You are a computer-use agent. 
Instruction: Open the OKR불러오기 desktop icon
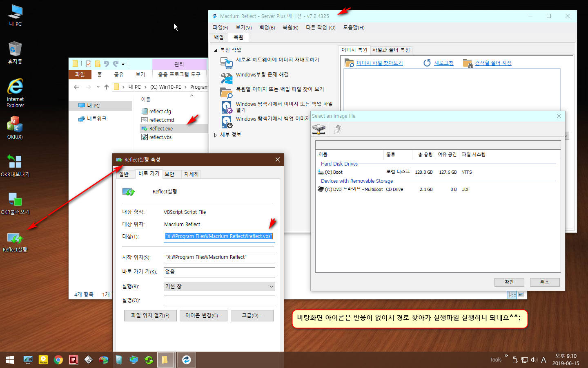click(15, 204)
